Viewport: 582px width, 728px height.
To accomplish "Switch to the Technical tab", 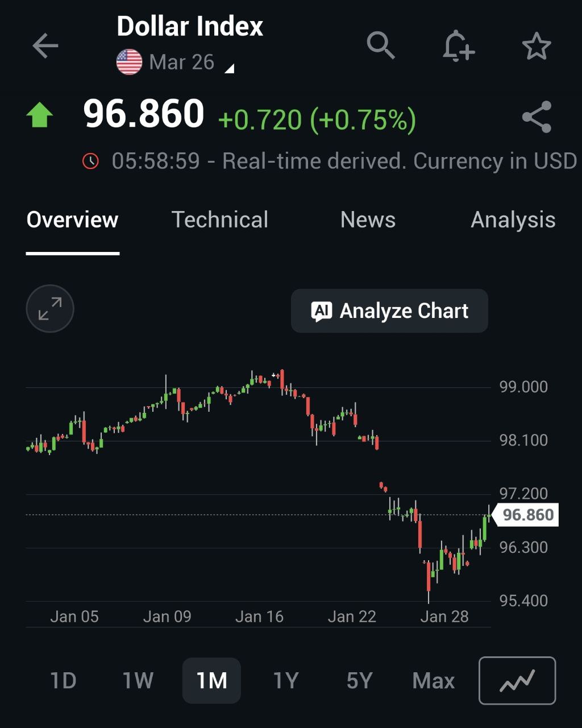I will 220,220.
